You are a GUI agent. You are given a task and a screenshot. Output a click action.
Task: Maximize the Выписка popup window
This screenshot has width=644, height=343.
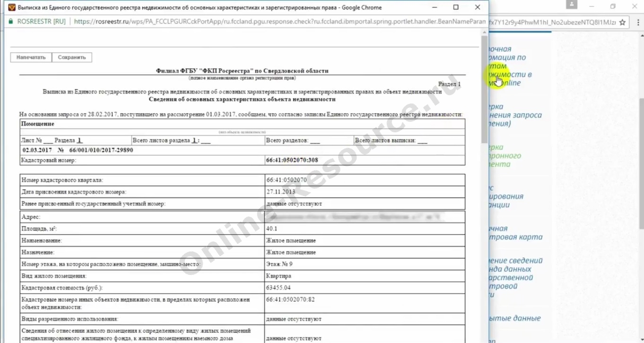[456, 8]
